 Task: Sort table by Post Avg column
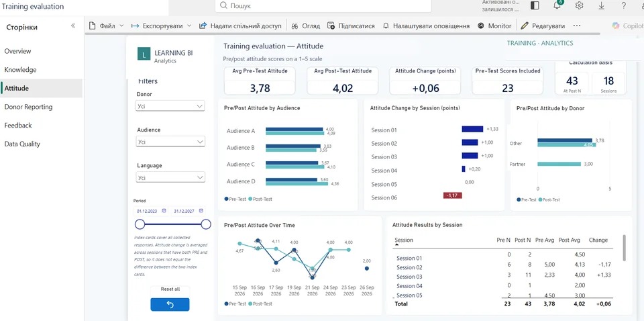pyautogui.click(x=570, y=240)
